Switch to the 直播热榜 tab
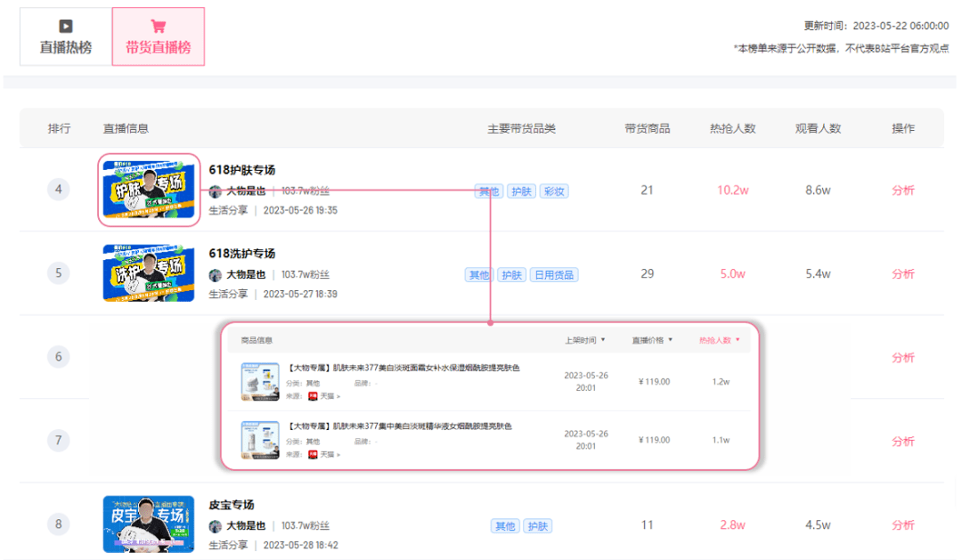Viewport: 962px width, 560px height. [x=65, y=37]
